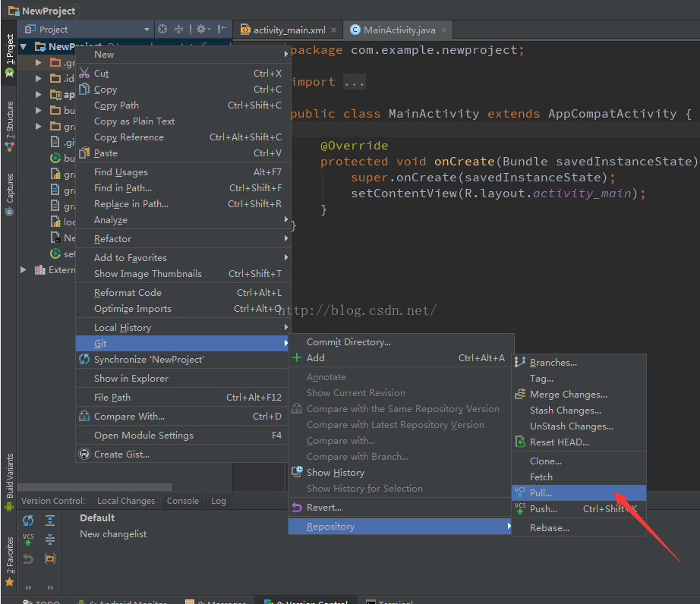Choose Optimize Imports in the context menu
The image size is (700, 604).
(x=184, y=309)
